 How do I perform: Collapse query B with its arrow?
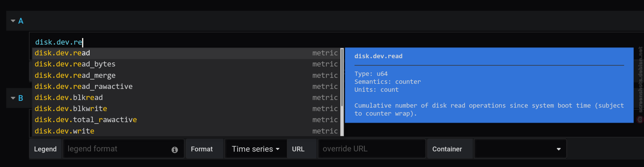pos(13,98)
